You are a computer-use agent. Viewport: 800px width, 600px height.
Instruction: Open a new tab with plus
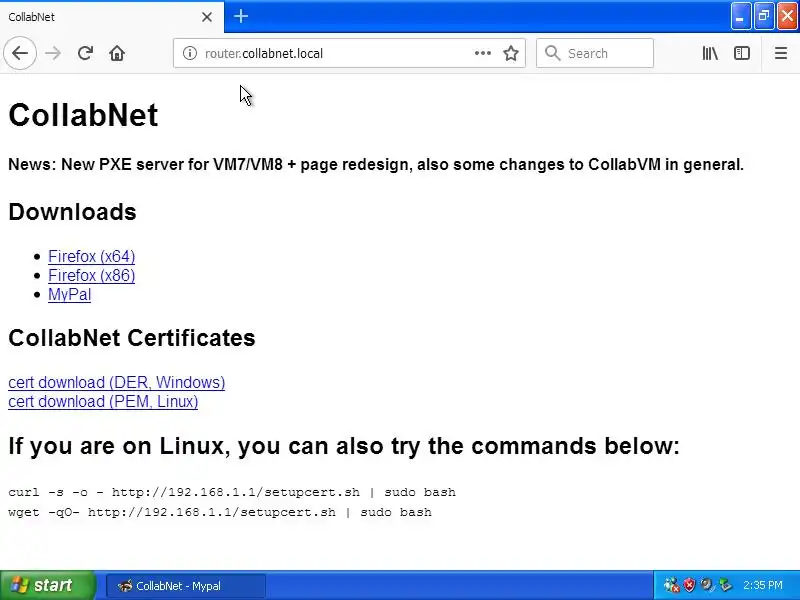(241, 16)
